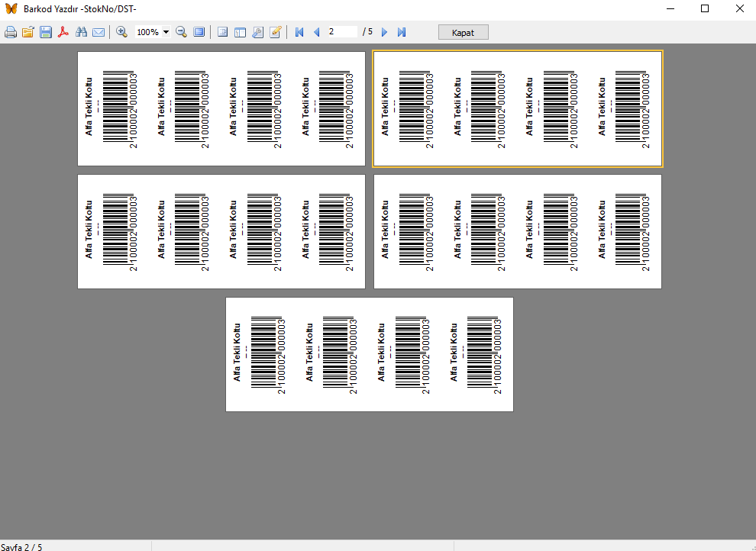Print the barcode report
This screenshot has height=551, width=756.
click(x=11, y=32)
